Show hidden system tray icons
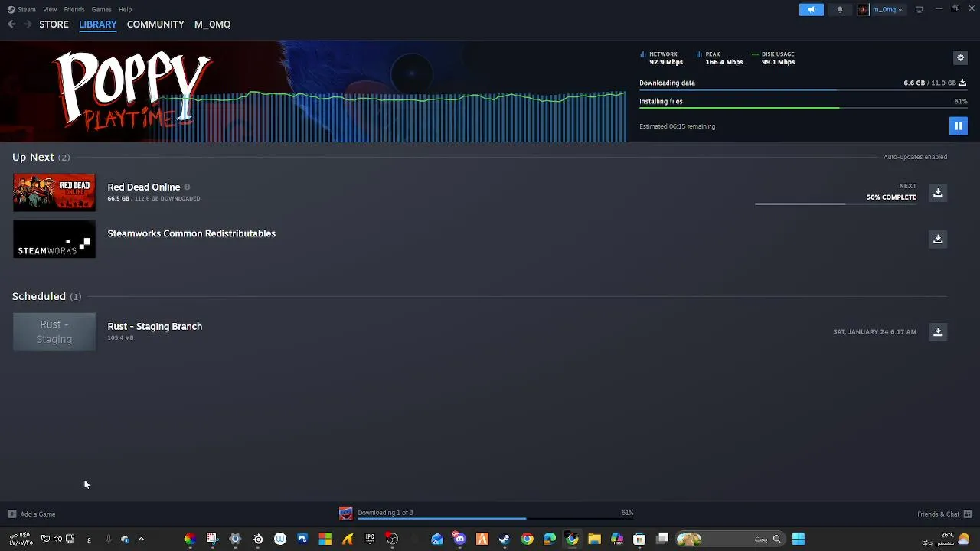This screenshot has width=980, height=551. pyautogui.click(x=141, y=540)
